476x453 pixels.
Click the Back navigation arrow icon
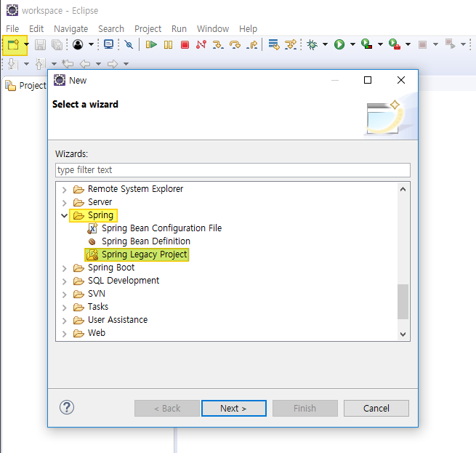pos(85,64)
